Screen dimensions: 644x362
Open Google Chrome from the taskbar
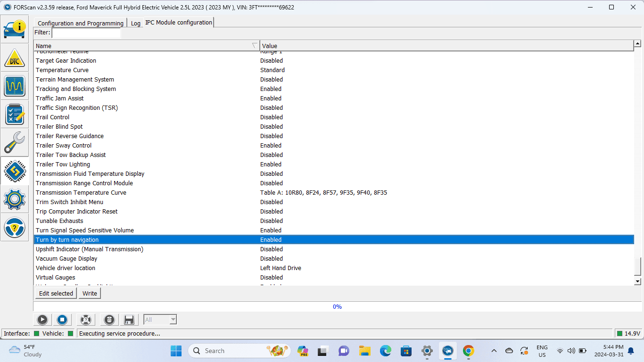coord(468,351)
